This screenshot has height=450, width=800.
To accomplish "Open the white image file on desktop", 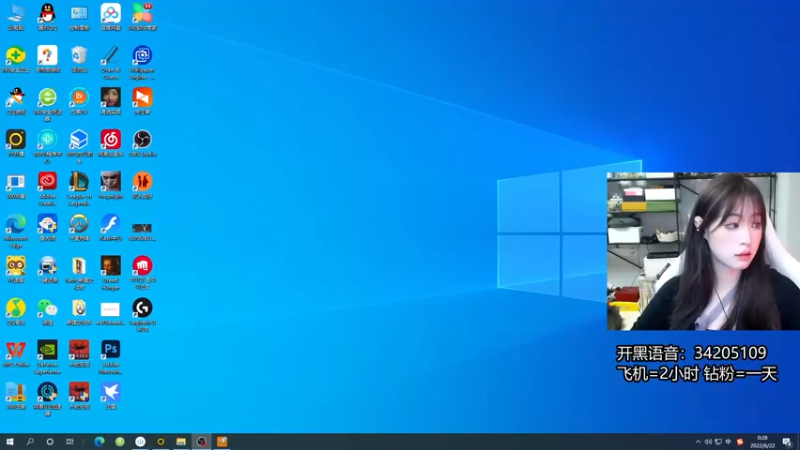I will pos(111,311).
